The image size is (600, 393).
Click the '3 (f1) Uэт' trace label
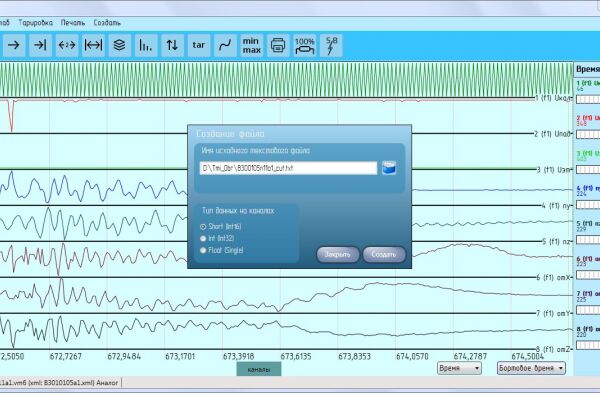(554, 170)
